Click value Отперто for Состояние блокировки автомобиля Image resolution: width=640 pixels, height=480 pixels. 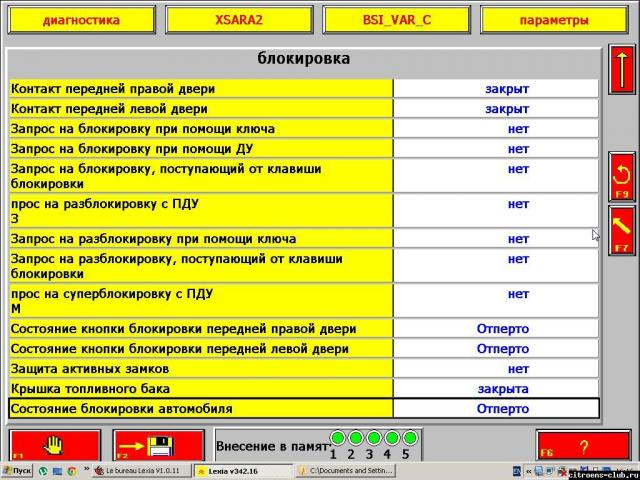click(503, 408)
